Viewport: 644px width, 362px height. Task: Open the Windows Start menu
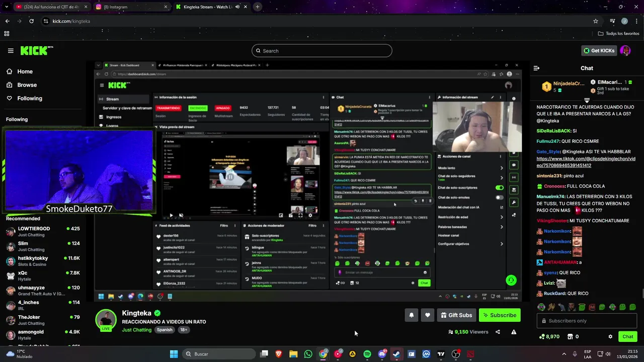pyautogui.click(x=174, y=354)
